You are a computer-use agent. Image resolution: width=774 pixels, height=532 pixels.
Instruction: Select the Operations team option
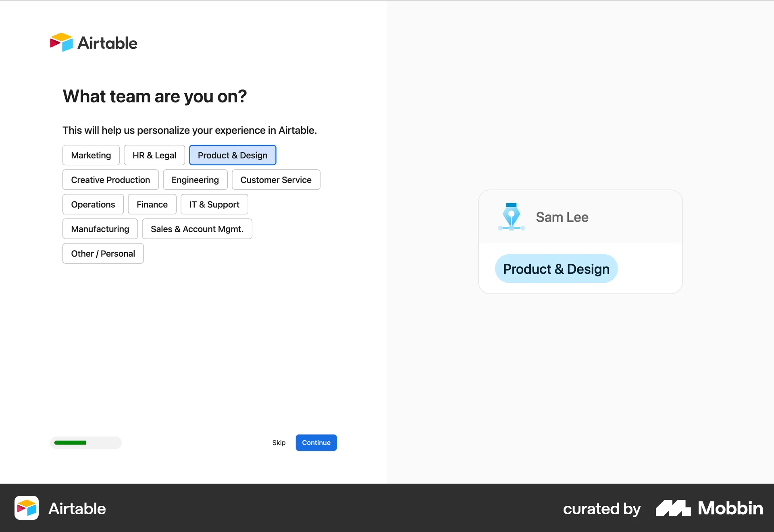point(93,204)
